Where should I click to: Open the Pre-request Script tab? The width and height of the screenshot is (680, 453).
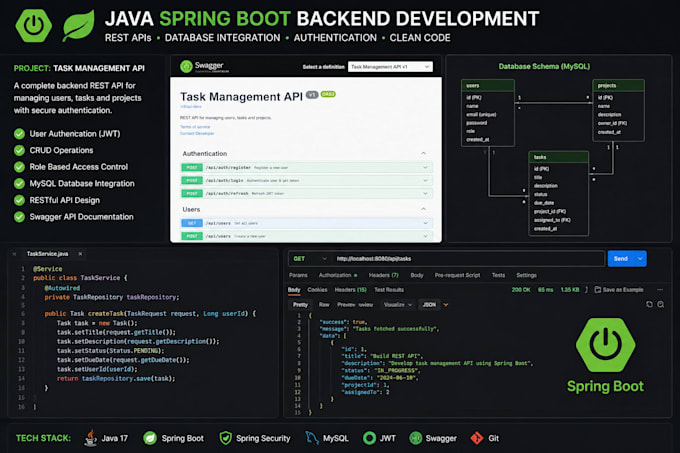coord(457,275)
